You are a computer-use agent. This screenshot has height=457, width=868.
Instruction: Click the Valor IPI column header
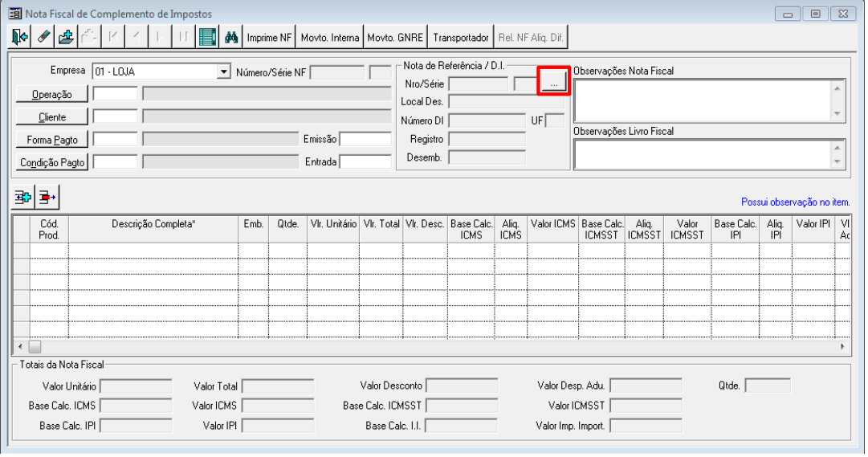pos(813,230)
